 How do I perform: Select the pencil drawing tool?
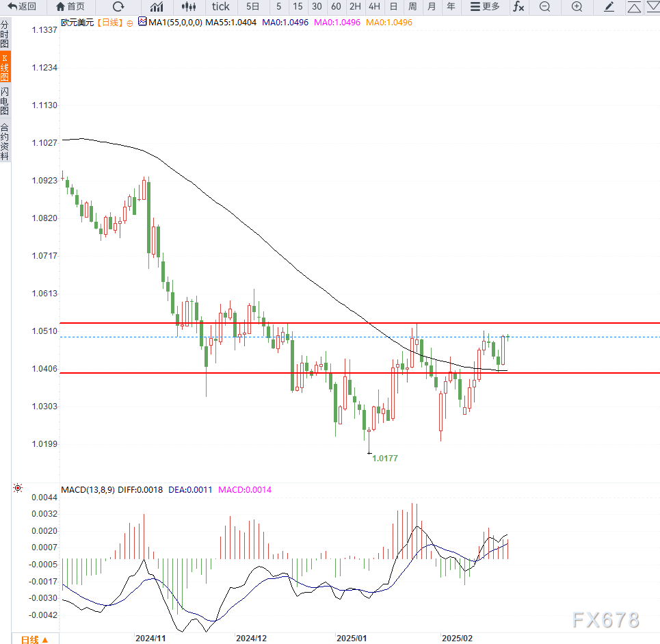coord(609,7)
